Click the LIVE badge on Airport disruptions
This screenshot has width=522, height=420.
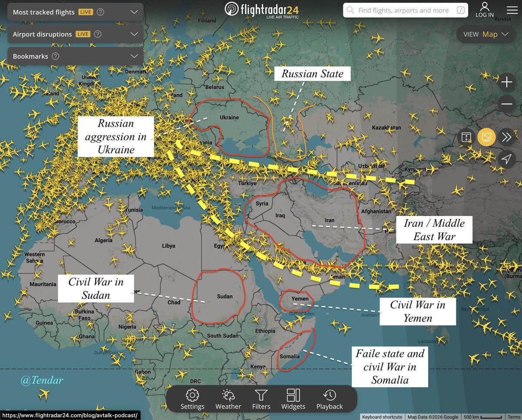83,34
